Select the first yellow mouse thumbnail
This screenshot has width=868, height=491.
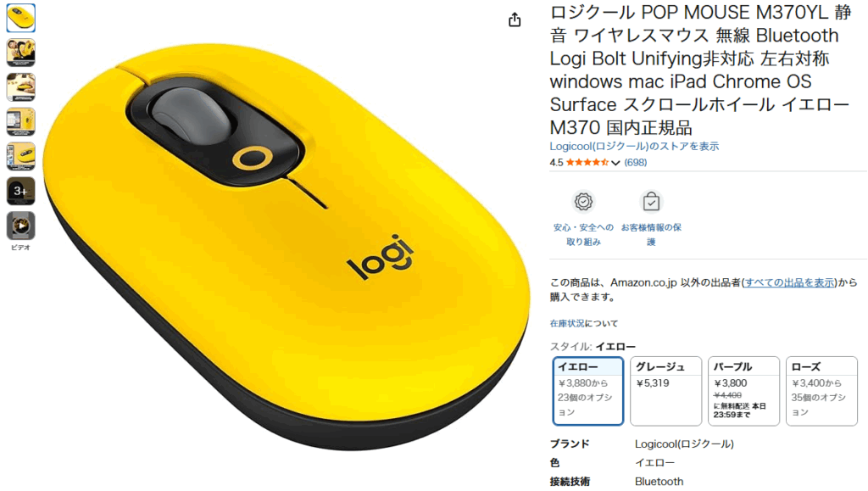[x=21, y=18]
